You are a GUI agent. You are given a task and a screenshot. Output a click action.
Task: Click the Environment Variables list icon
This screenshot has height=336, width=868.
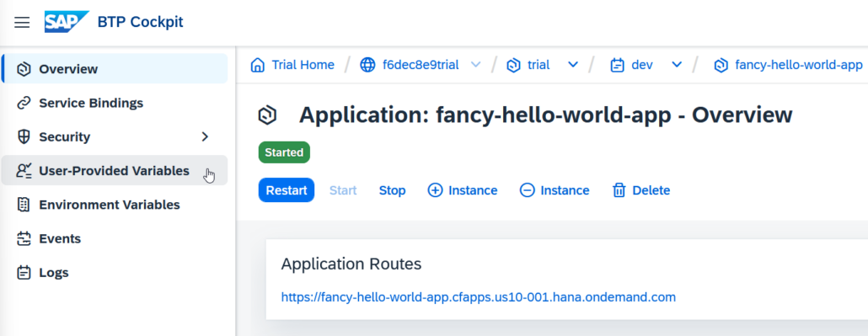click(x=24, y=205)
